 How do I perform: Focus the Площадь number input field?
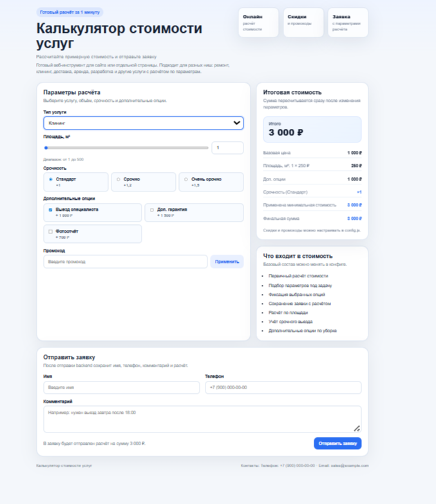tap(227, 148)
